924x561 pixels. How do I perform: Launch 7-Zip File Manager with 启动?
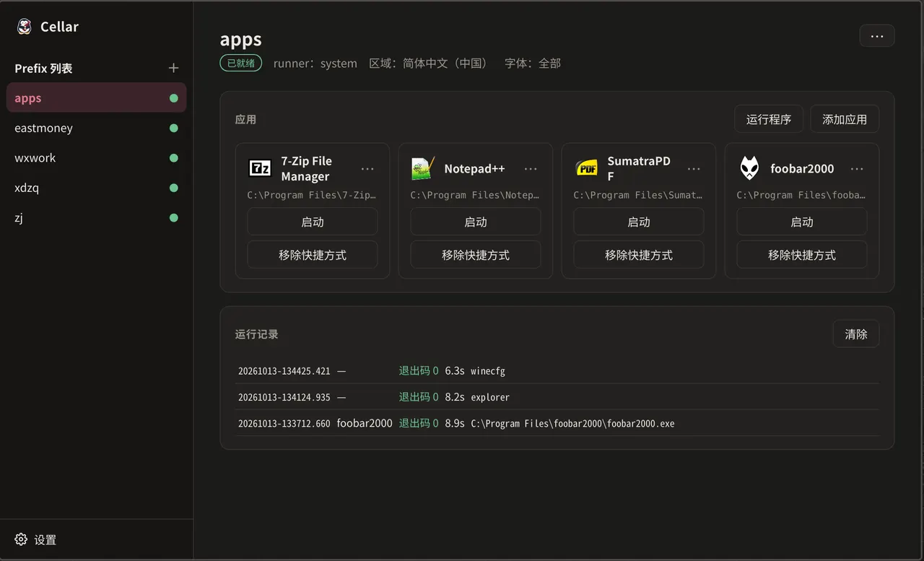[x=313, y=222]
